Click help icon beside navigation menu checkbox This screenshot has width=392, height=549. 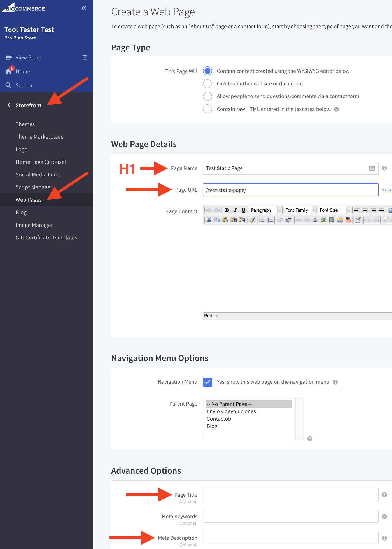[x=335, y=382]
